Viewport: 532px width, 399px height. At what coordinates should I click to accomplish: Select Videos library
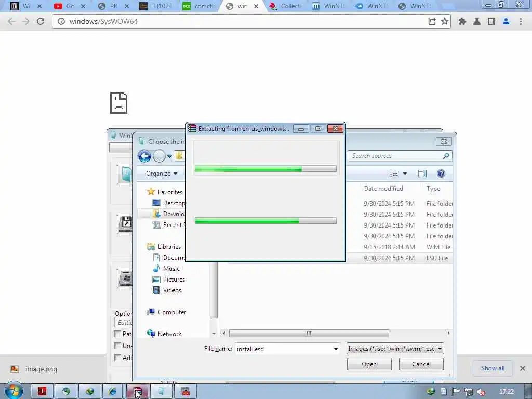coord(167,290)
